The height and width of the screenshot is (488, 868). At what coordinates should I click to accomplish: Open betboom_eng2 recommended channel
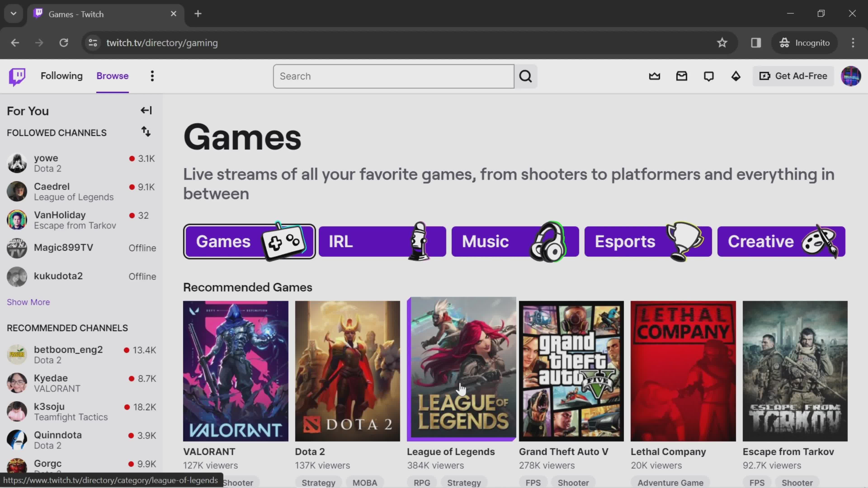click(81, 355)
